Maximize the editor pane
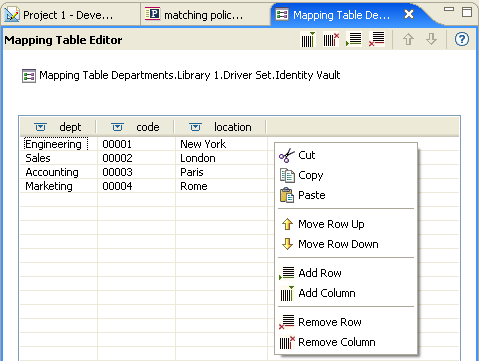 point(467,12)
